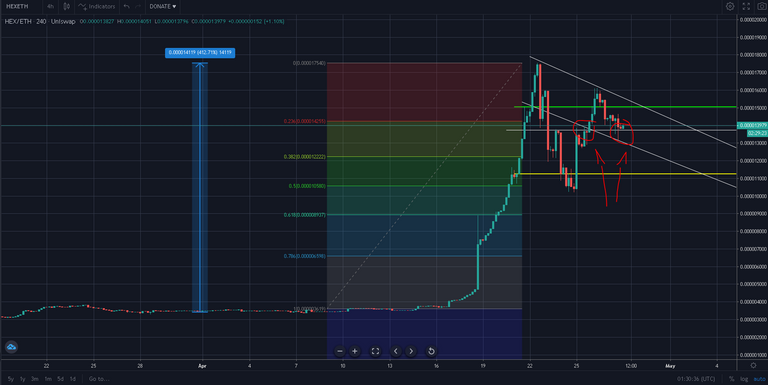The width and height of the screenshot is (768, 385).
Task: Open price axis settings gear at bottom right
Action: tap(753, 366)
